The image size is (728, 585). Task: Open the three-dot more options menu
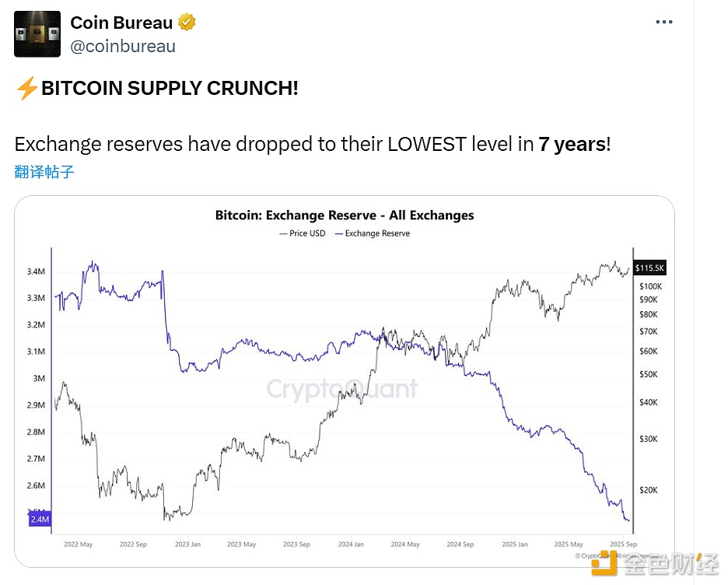663,23
